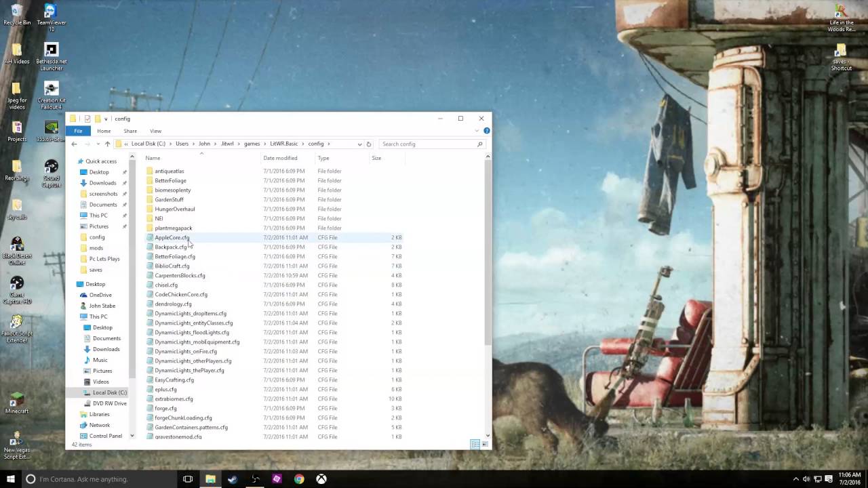Screen dimensions: 868x488
Task: Click the Cortana search box
Action: pyautogui.click(x=98, y=479)
